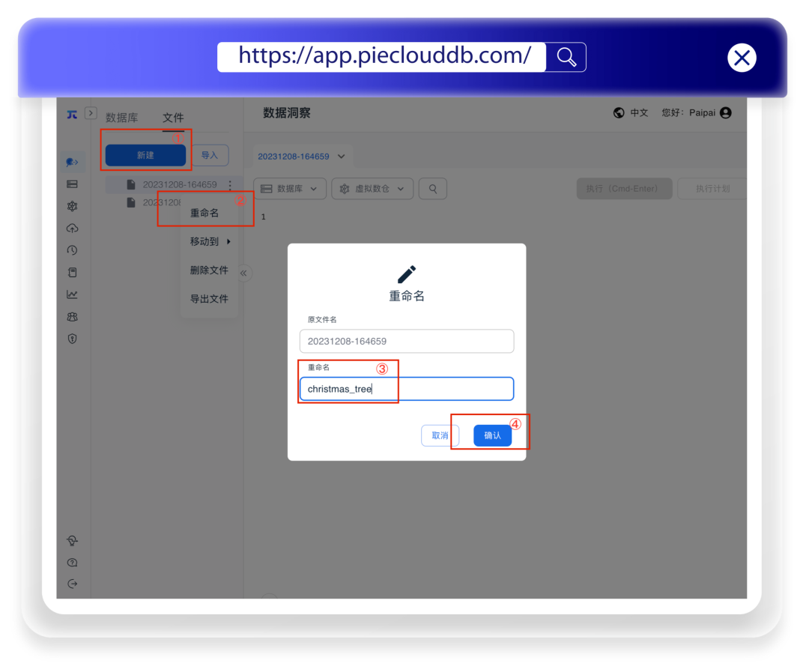Viewport: 809px width, 672px height.
Task: Click the search button in editor toolbar
Action: [433, 189]
